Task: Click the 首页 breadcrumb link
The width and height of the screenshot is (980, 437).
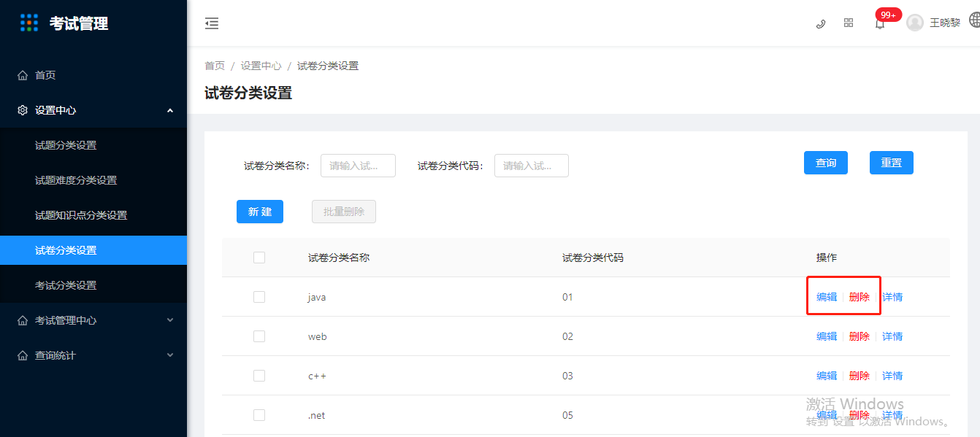Action: tap(215, 66)
